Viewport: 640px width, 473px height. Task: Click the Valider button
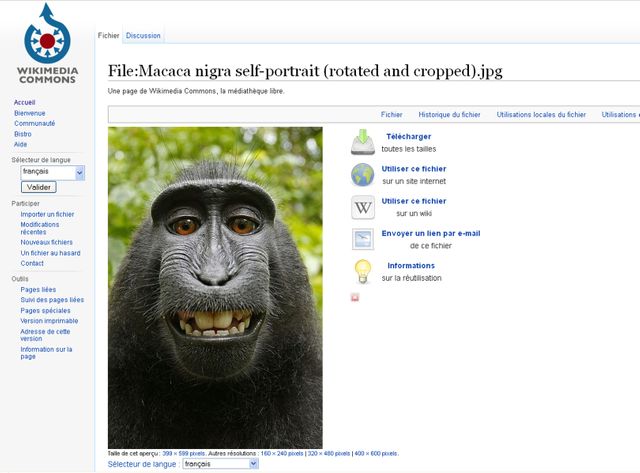[39, 187]
